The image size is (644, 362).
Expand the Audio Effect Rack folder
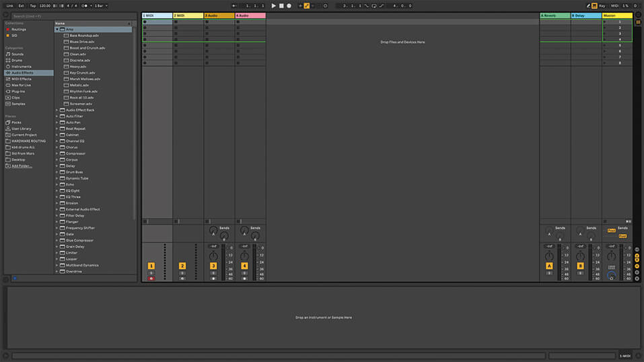57,110
